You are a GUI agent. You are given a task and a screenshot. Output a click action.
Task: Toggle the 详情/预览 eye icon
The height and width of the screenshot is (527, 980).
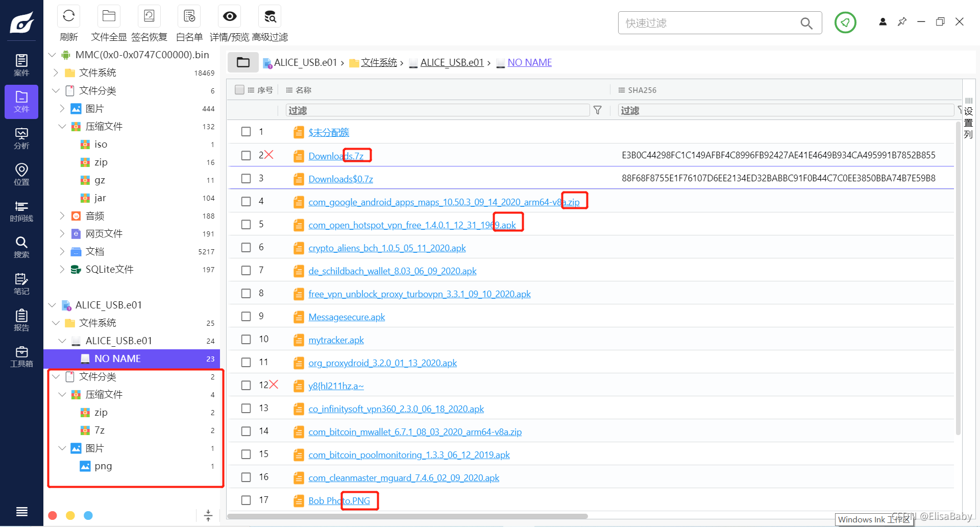click(230, 16)
